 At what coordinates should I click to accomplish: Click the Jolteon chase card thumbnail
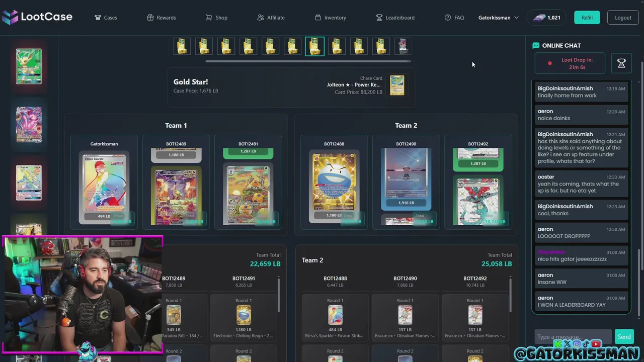(x=397, y=85)
